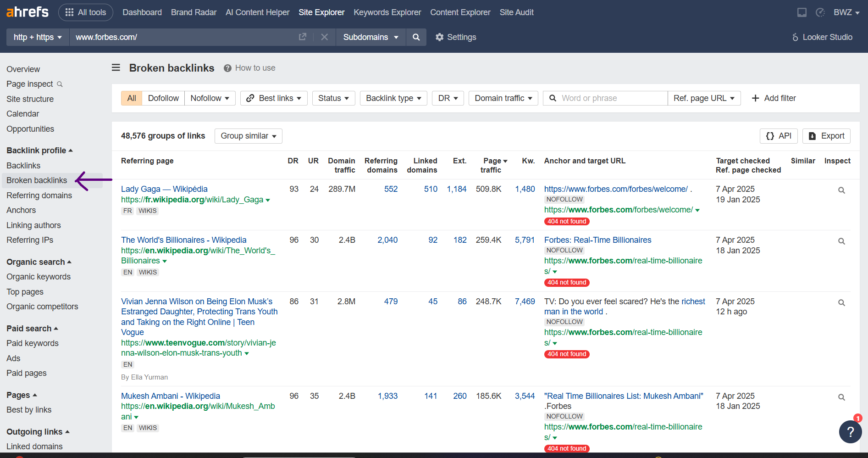Open Site structure in sidebar

[30, 99]
